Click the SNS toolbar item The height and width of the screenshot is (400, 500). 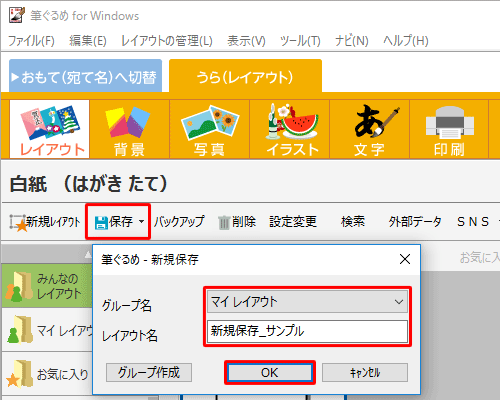point(473,222)
